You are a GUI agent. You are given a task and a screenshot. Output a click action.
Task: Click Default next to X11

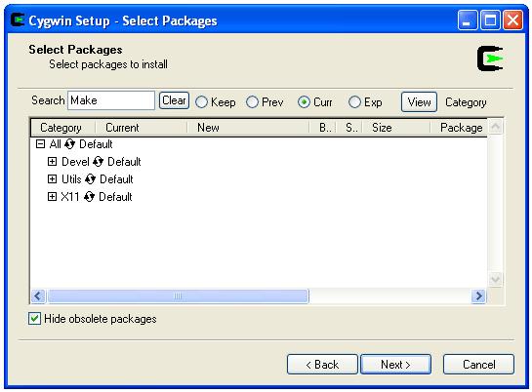(x=115, y=197)
